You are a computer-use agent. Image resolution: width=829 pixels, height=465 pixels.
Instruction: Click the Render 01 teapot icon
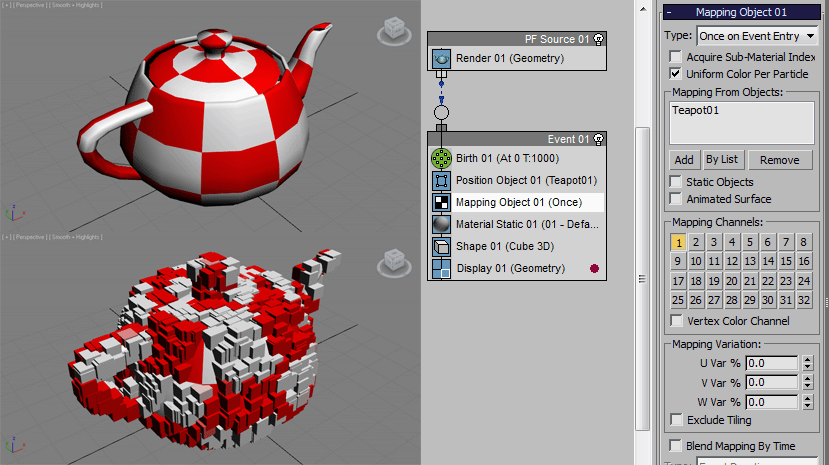(x=441, y=59)
